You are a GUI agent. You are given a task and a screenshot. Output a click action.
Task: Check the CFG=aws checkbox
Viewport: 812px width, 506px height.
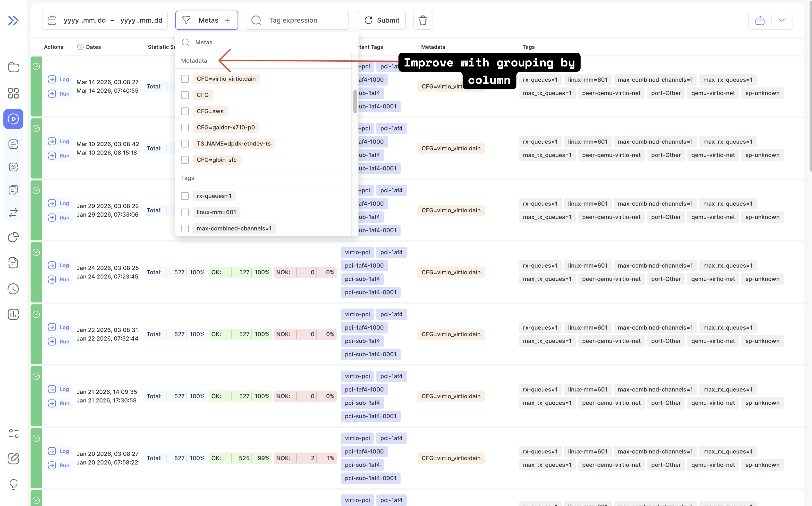click(185, 111)
